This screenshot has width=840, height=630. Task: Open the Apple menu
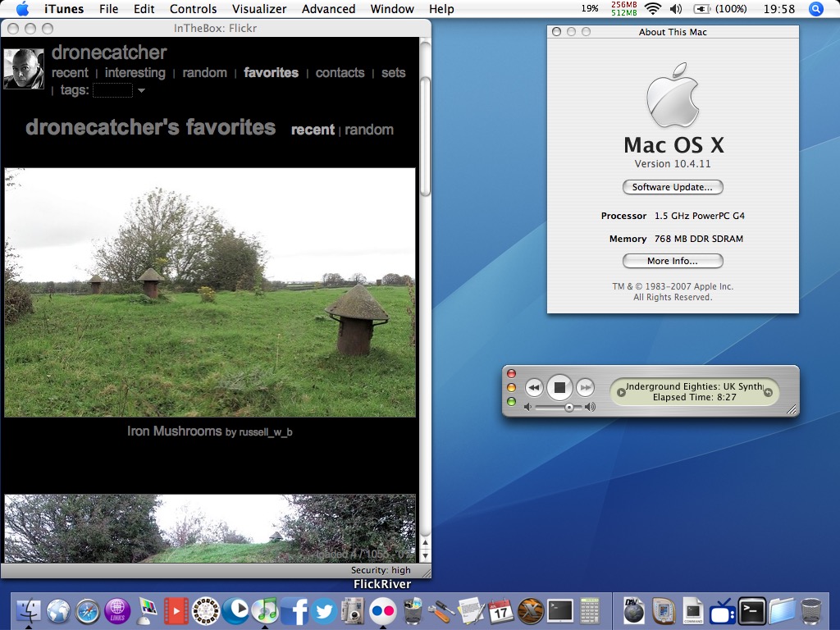(x=22, y=8)
